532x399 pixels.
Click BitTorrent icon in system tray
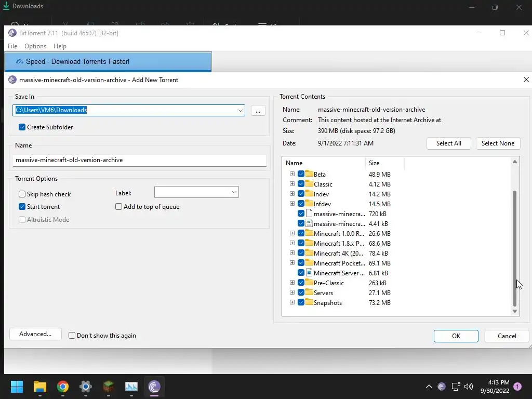coord(442,387)
